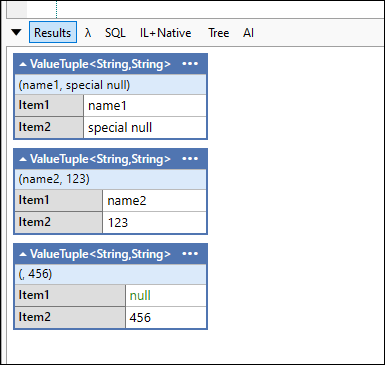Collapse the first ValueTuple (name1) table
The width and height of the screenshot is (385, 365).
(23, 64)
